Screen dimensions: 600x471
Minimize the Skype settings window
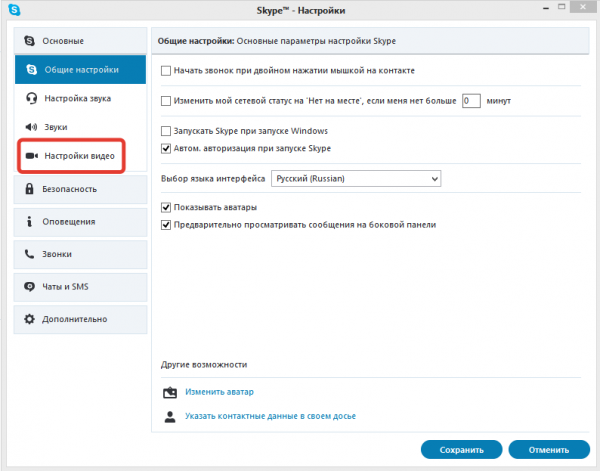coord(546,8)
